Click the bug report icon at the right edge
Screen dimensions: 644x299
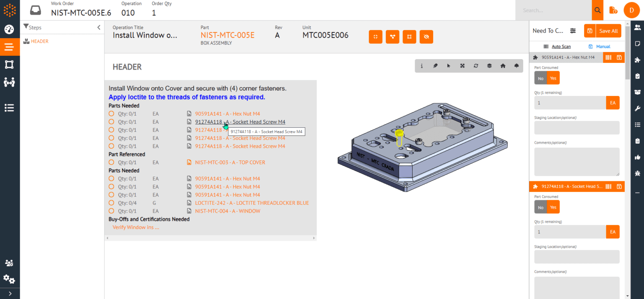637,173
